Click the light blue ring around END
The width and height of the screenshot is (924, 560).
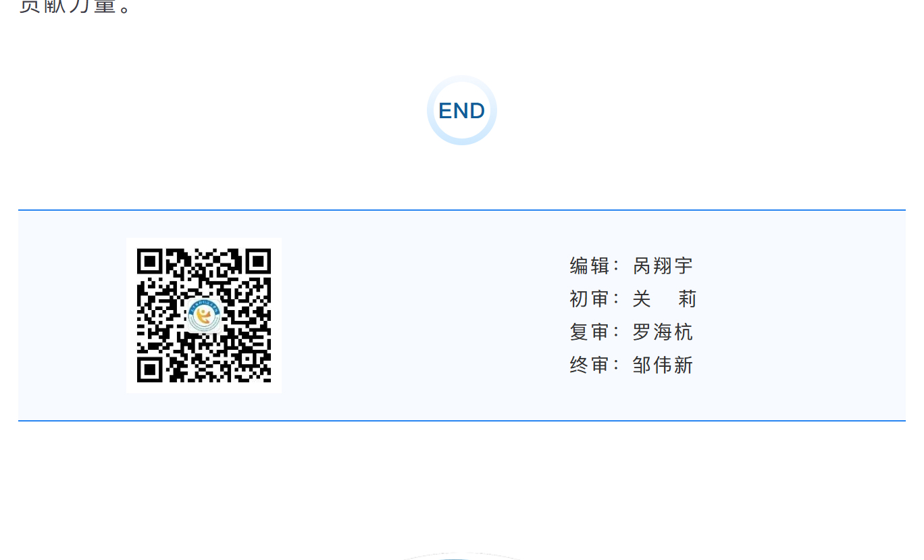(462, 140)
